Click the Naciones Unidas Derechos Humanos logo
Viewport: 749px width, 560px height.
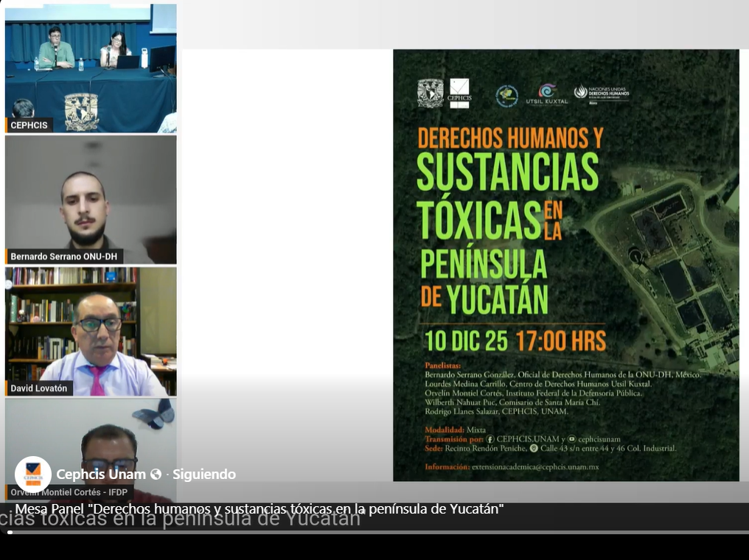(602, 93)
